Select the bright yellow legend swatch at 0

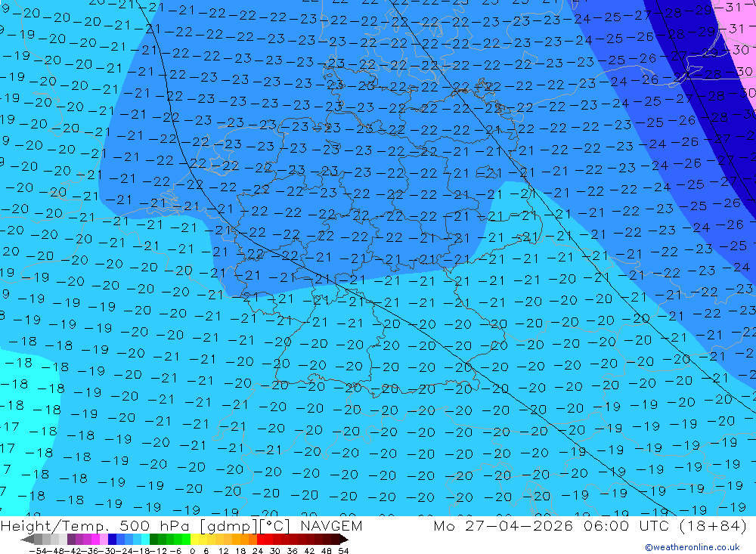point(194,540)
